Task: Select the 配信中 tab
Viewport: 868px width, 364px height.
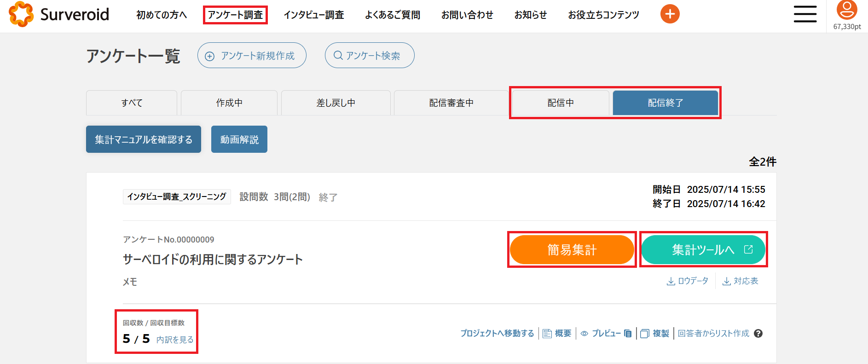Action: click(x=561, y=103)
